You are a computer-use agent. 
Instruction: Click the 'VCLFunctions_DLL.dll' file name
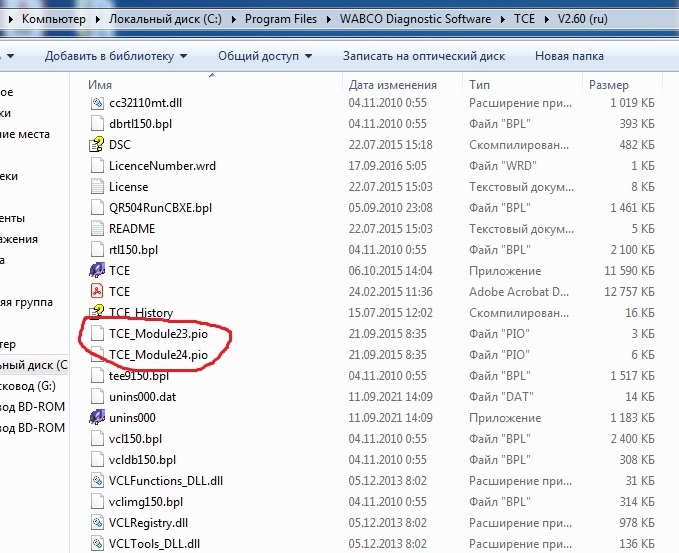click(166, 481)
